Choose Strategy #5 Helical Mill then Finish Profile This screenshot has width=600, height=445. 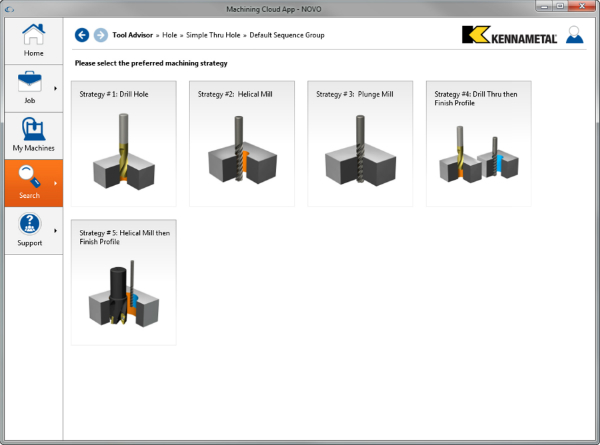click(x=124, y=282)
